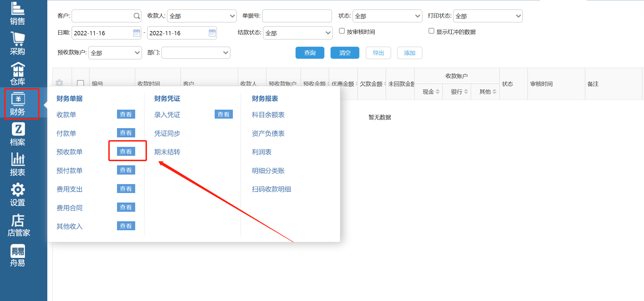Click the 导出 export button
Viewport: 644px width, 301px height.
click(x=378, y=53)
